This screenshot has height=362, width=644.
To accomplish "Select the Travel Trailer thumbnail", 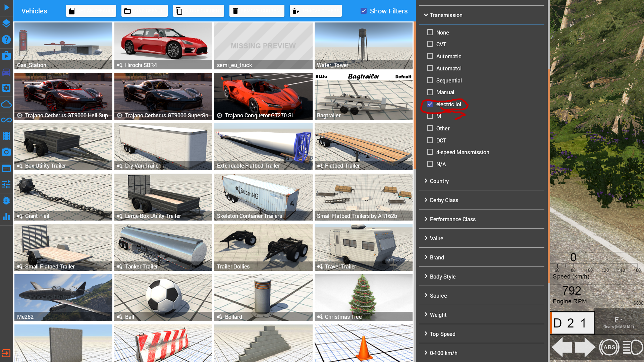I will click(364, 247).
